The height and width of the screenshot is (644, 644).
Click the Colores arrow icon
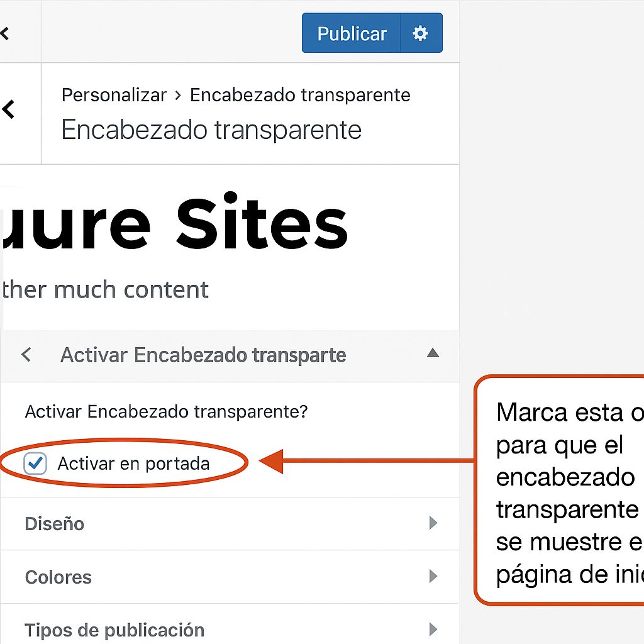pyautogui.click(x=433, y=577)
